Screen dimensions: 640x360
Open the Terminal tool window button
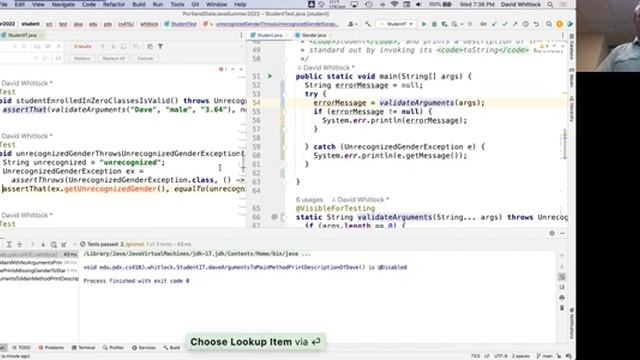pos(83,347)
